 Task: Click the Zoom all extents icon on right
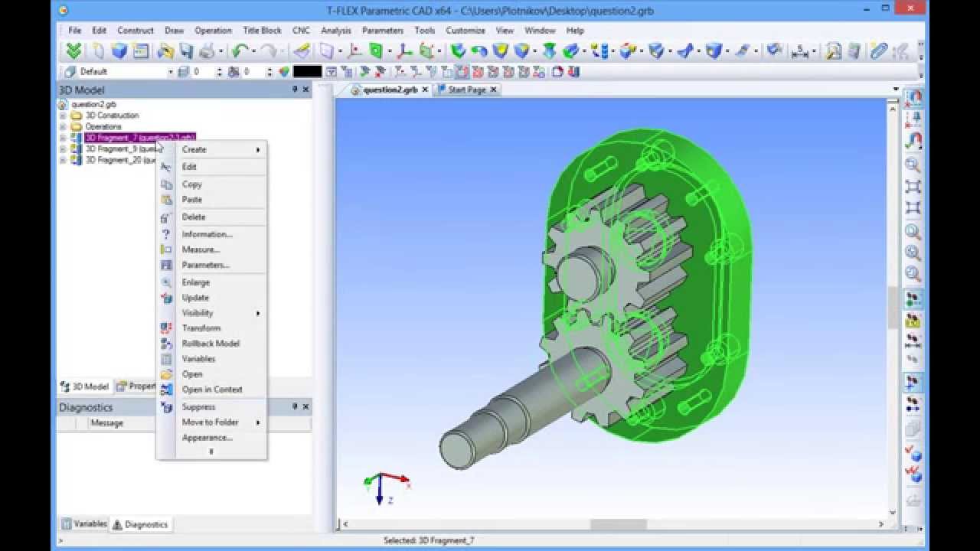pyautogui.click(x=913, y=186)
